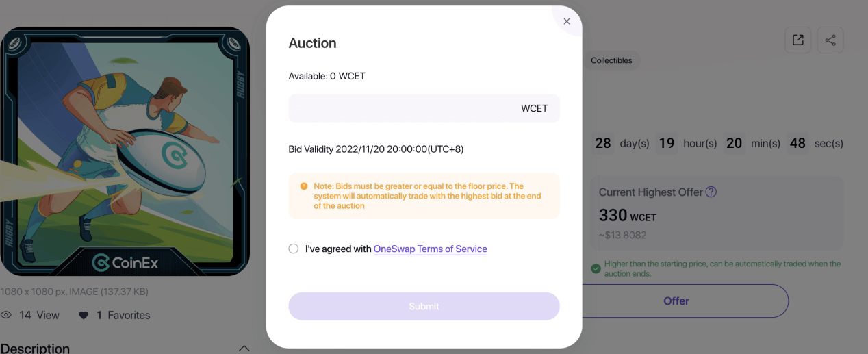Click the green checkmark status icon

point(596,268)
